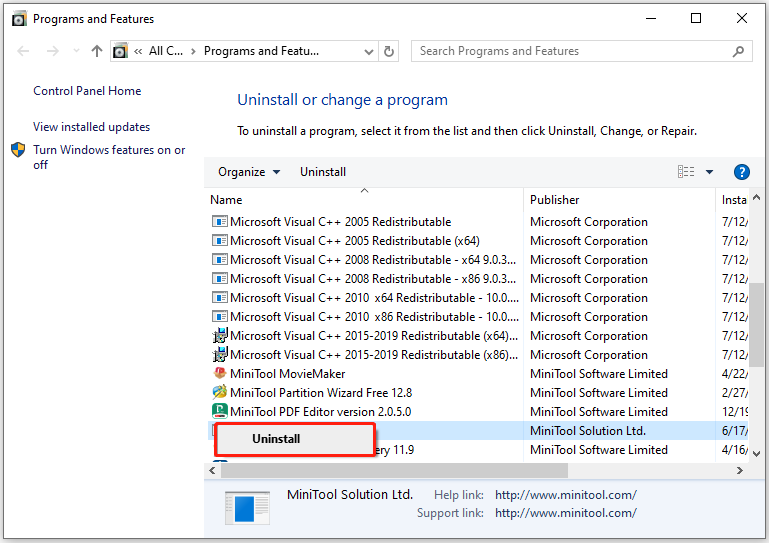Click the change view icon
The width and height of the screenshot is (769, 543).
(x=686, y=172)
